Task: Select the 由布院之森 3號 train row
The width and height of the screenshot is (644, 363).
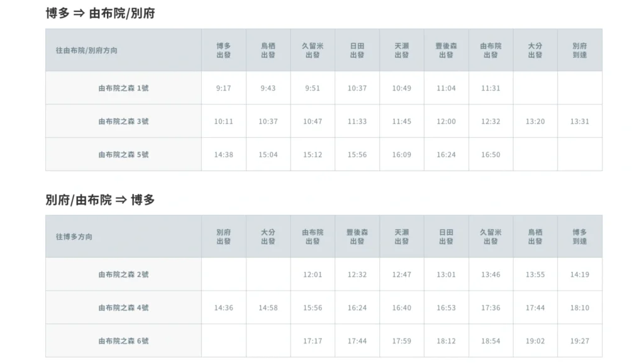Action: [x=324, y=121]
